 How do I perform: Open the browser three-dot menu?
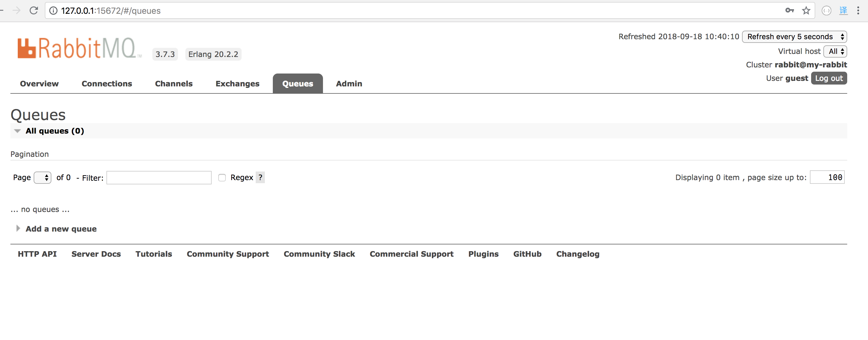click(x=858, y=10)
